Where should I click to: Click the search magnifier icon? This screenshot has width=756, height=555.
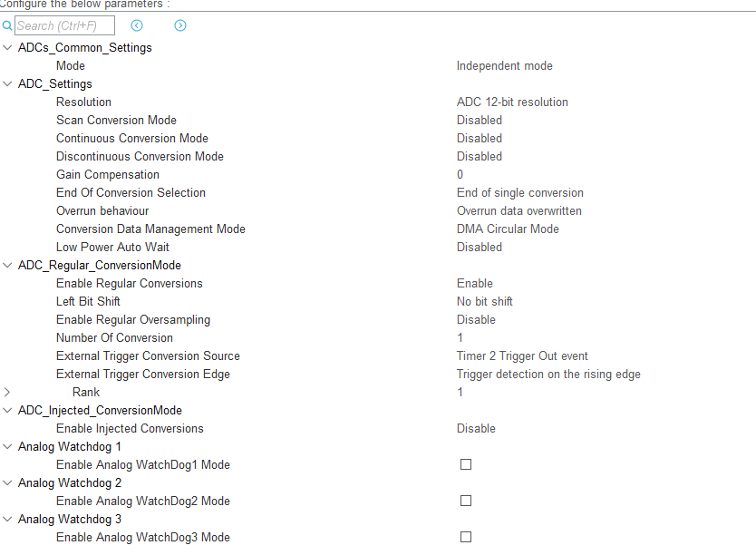pyautogui.click(x=7, y=25)
